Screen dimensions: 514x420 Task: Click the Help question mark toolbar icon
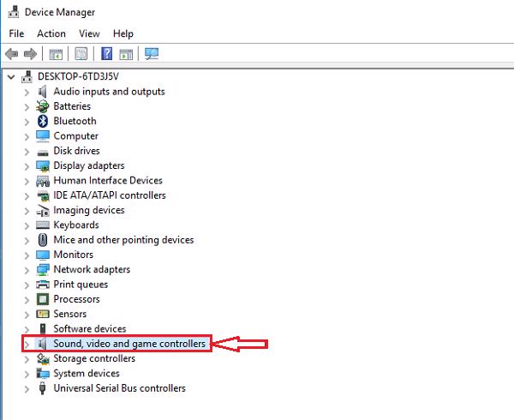click(107, 54)
